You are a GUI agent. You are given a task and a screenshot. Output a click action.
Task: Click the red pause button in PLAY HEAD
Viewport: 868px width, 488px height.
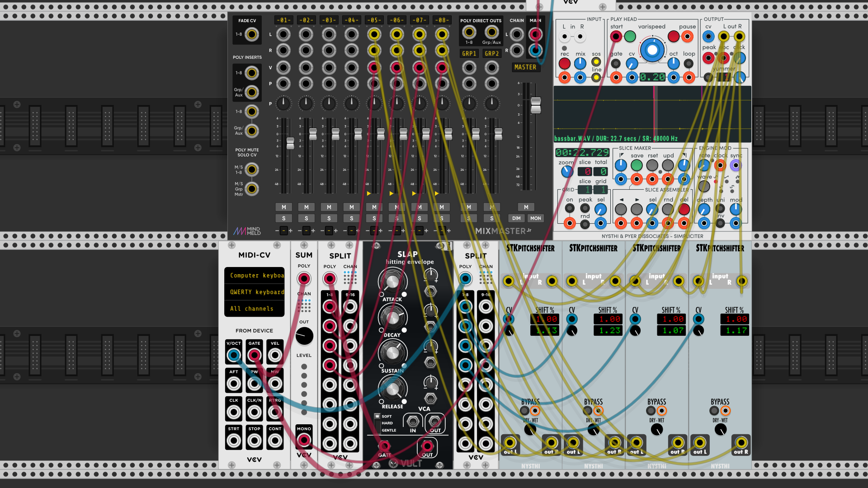point(674,37)
